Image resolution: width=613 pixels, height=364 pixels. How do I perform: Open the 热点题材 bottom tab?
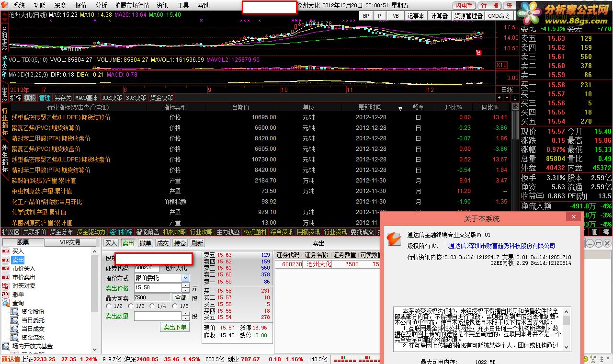(255, 232)
